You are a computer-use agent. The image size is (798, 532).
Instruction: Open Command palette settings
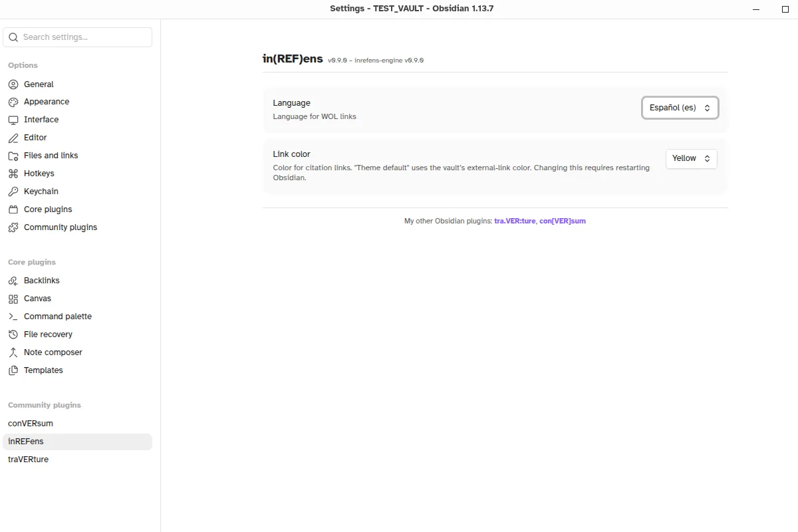coord(77,317)
